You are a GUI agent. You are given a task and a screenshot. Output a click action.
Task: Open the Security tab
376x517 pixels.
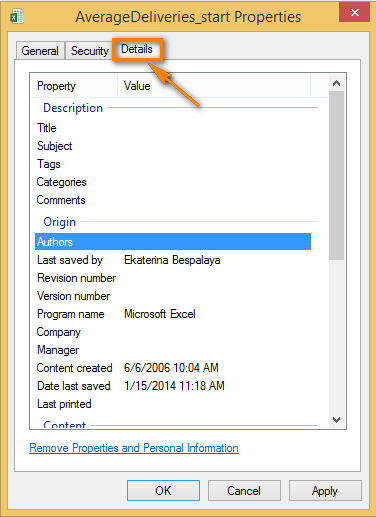[x=89, y=51]
